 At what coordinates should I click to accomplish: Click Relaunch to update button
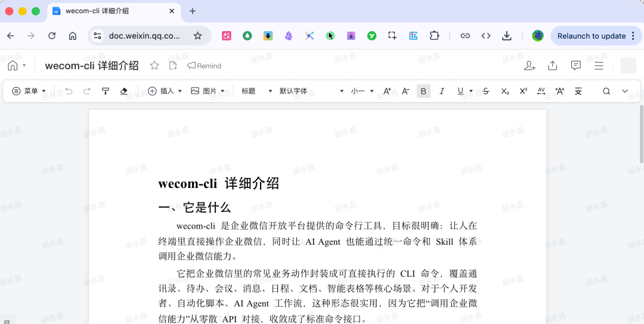tap(596, 36)
